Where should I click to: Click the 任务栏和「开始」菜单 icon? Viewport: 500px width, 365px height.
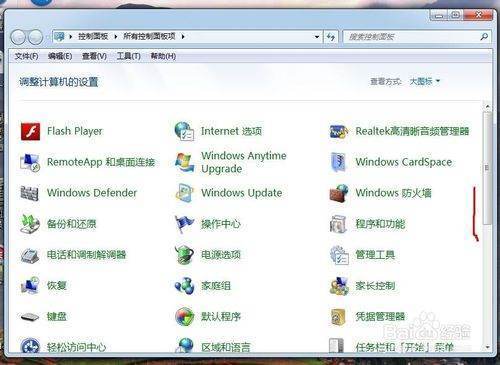click(x=337, y=345)
